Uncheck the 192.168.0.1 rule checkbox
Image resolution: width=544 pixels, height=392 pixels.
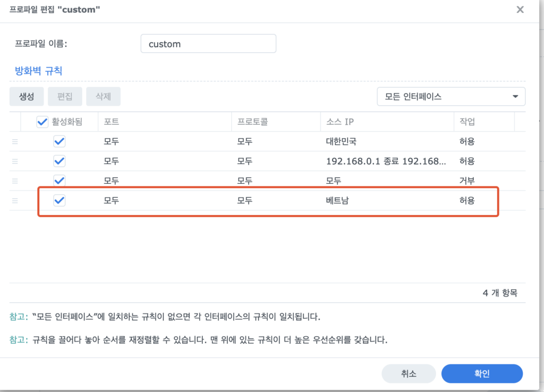point(59,161)
